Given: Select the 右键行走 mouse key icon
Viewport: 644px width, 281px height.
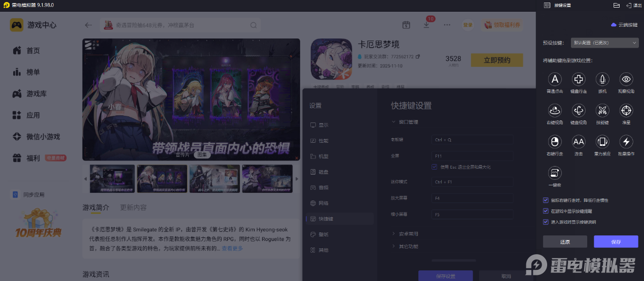Looking at the screenshot, I should coord(555,142).
